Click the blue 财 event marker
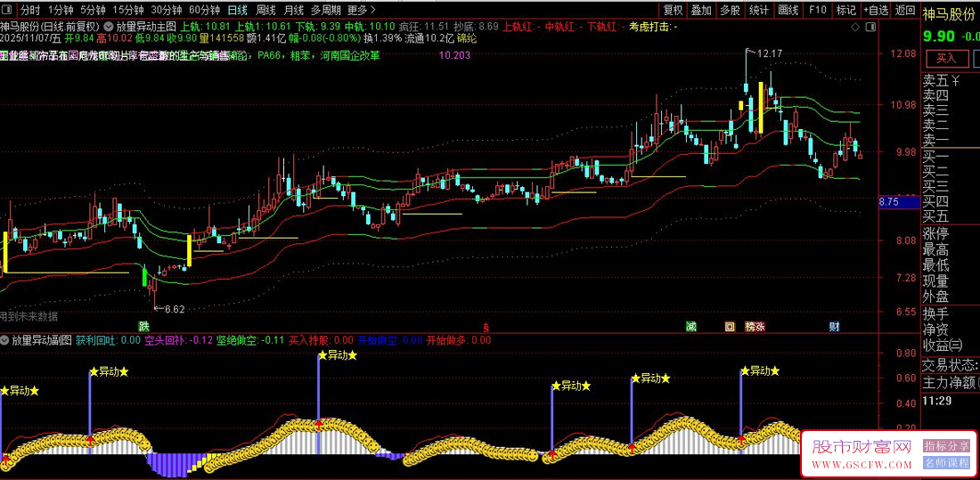 click(x=834, y=326)
